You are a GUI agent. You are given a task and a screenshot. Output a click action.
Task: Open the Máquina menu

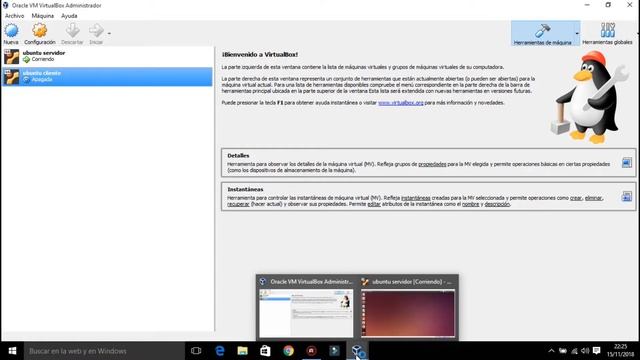point(42,16)
